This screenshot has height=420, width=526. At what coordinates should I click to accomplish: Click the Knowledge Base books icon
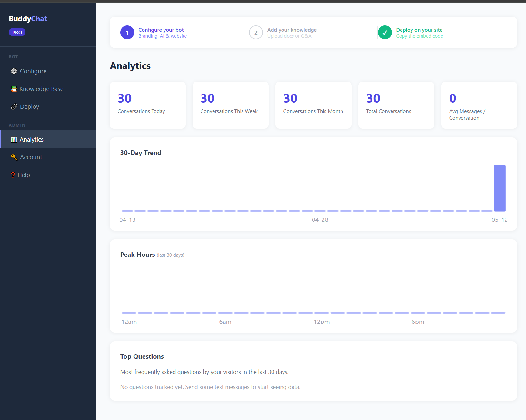tap(14, 89)
